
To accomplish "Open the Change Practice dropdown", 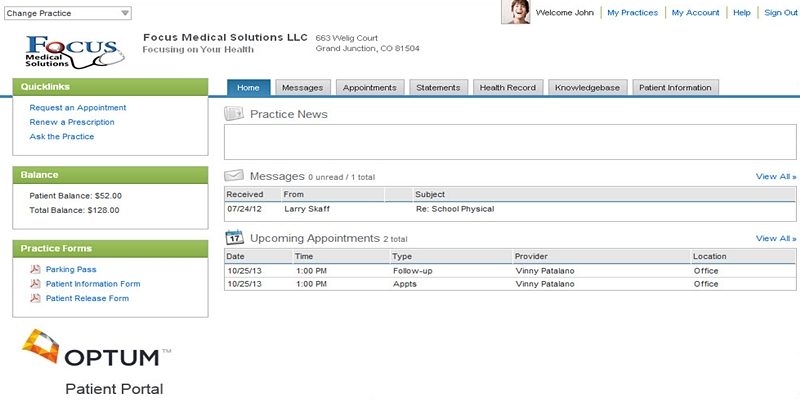I will coord(67,13).
